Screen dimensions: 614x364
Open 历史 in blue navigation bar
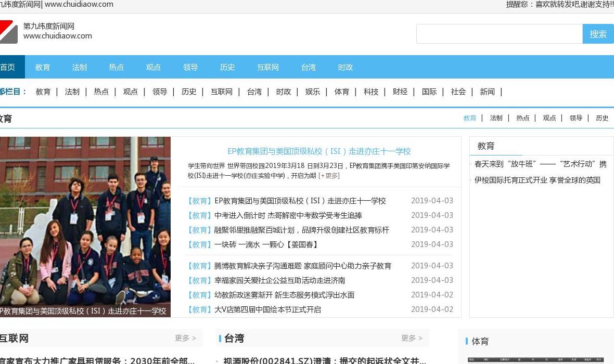click(227, 67)
